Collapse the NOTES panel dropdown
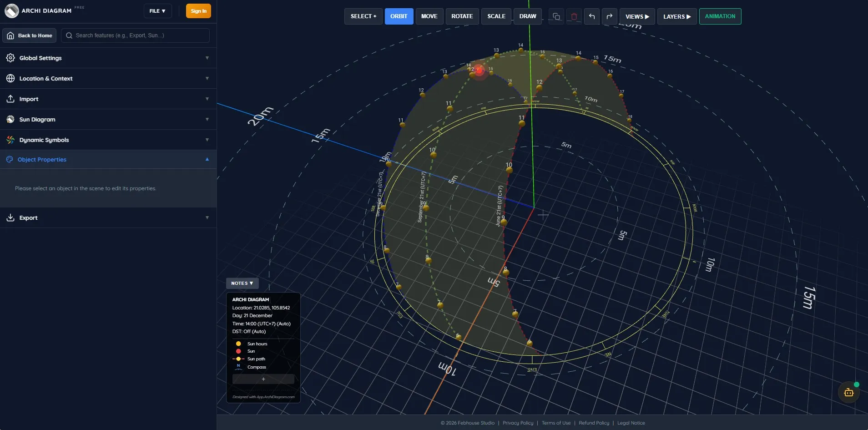The width and height of the screenshot is (868, 430). [242, 283]
